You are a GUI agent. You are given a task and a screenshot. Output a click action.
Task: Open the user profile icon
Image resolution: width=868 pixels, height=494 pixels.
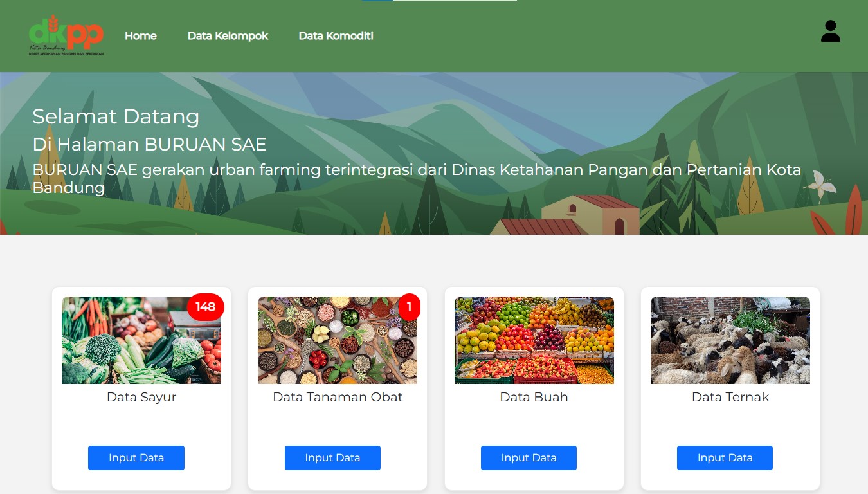click(x=831, y=31)
